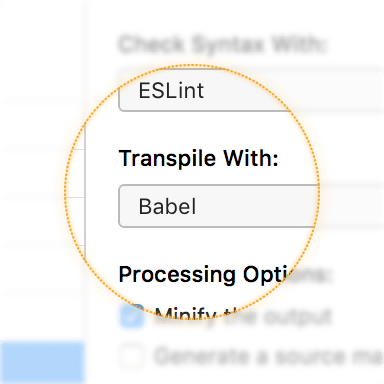
Task: Click the blue checkmark icon beside Minify
Action: [132, 316]
